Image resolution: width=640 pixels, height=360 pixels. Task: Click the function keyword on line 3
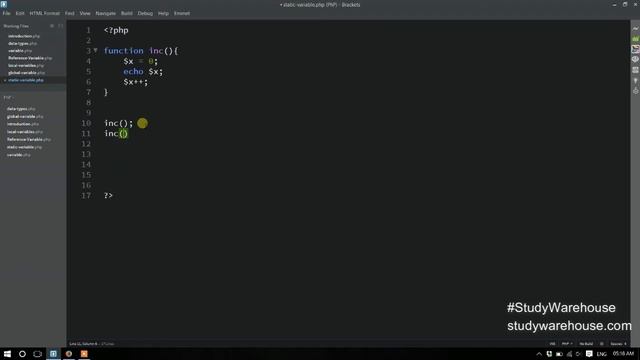(x=124, y=51)
